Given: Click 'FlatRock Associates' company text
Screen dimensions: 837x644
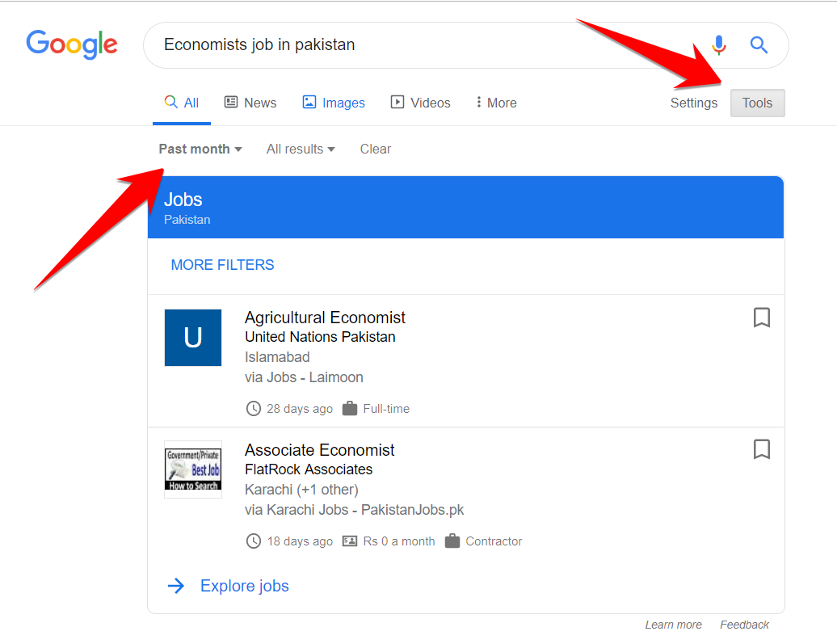Looking at the screenshot, I should [309, 469].
